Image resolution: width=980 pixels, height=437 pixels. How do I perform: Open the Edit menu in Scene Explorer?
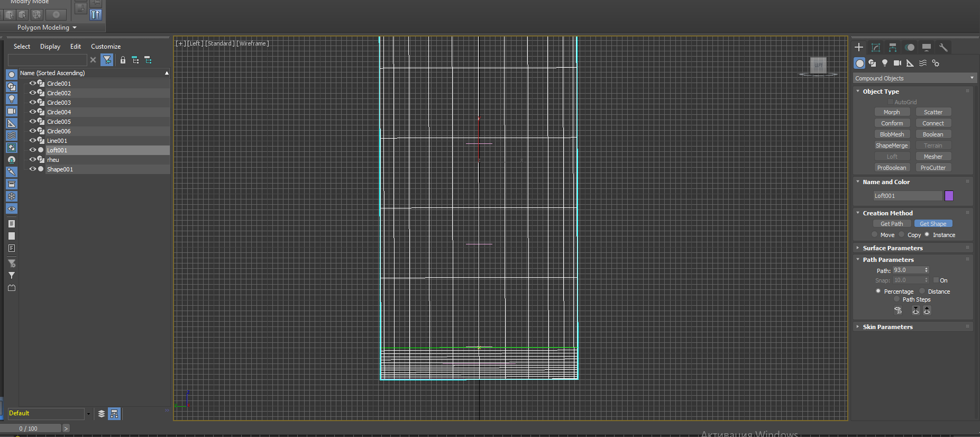pyautogui.click(x=76, y=47)
